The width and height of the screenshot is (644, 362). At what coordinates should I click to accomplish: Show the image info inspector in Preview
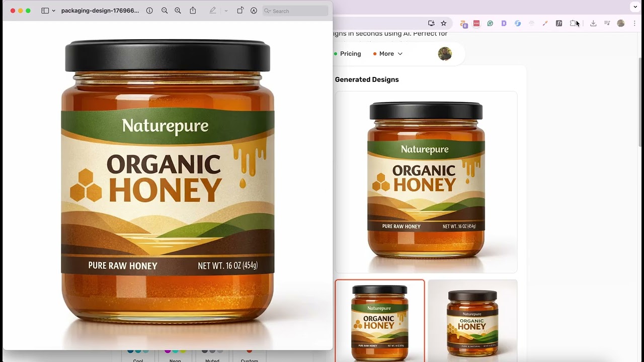(149, 11)
